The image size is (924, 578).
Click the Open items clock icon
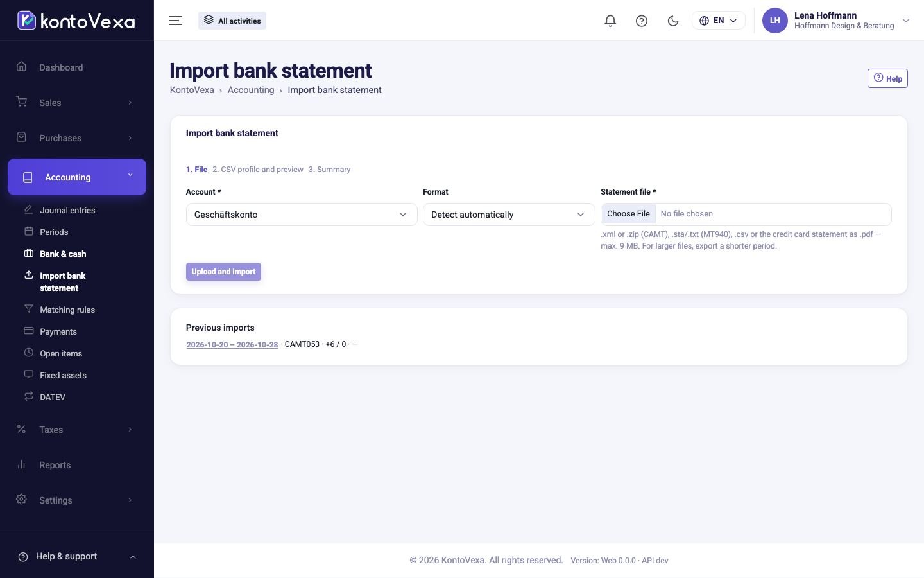[28, 353]
